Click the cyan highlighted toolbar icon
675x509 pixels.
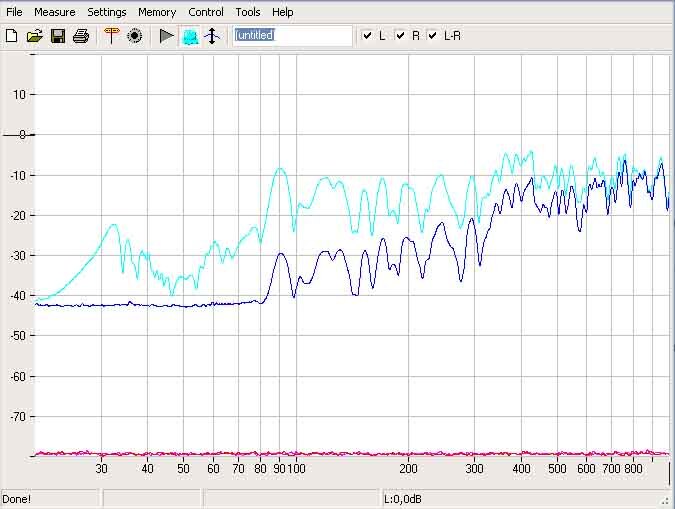point(189,36)
